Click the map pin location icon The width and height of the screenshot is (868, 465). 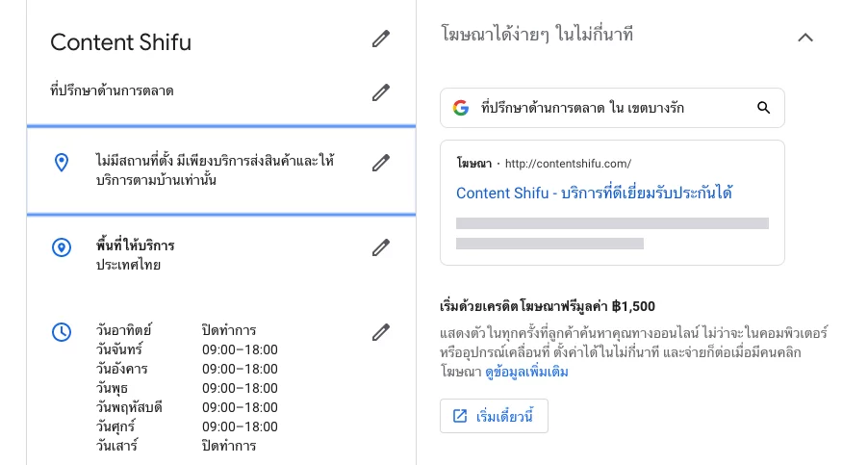[x=62, y=163]
